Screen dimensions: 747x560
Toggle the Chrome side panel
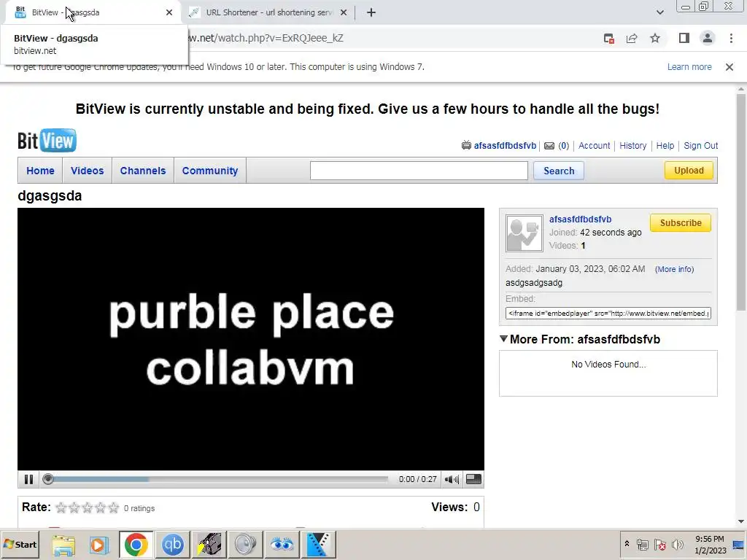[684, 38]
